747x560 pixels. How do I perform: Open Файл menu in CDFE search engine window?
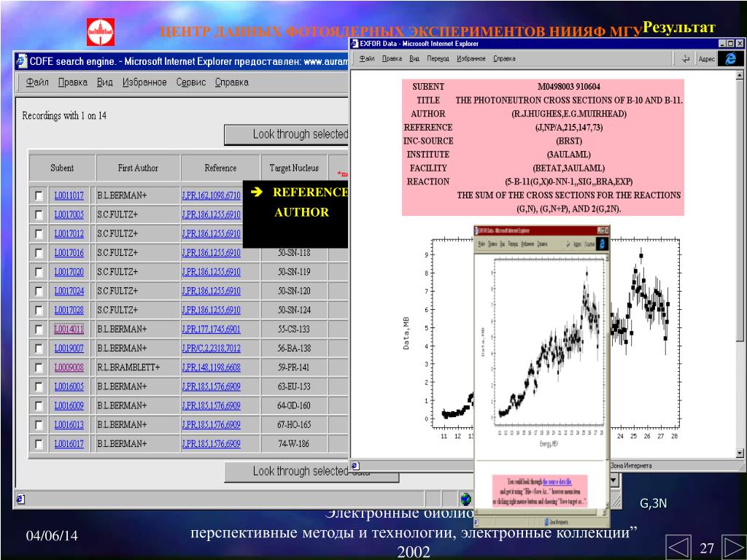click(37, 82)
